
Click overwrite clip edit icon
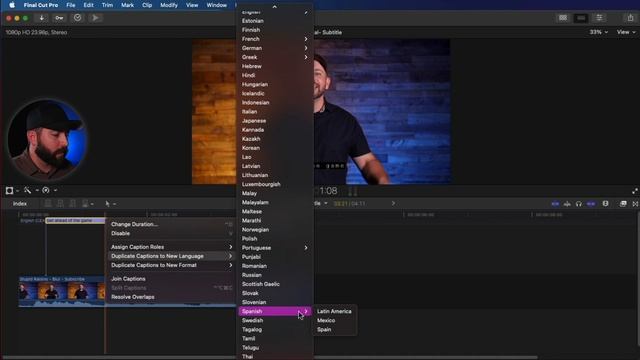(x=85, y=204)
